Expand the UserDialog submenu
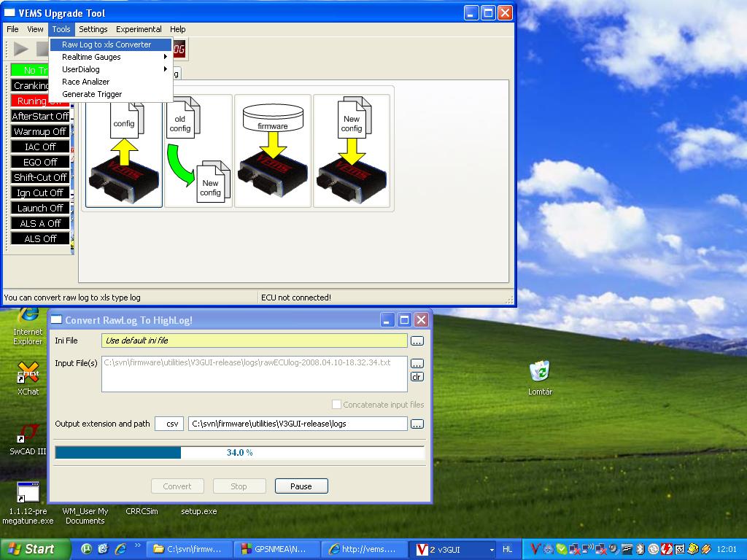 (111, 69)
